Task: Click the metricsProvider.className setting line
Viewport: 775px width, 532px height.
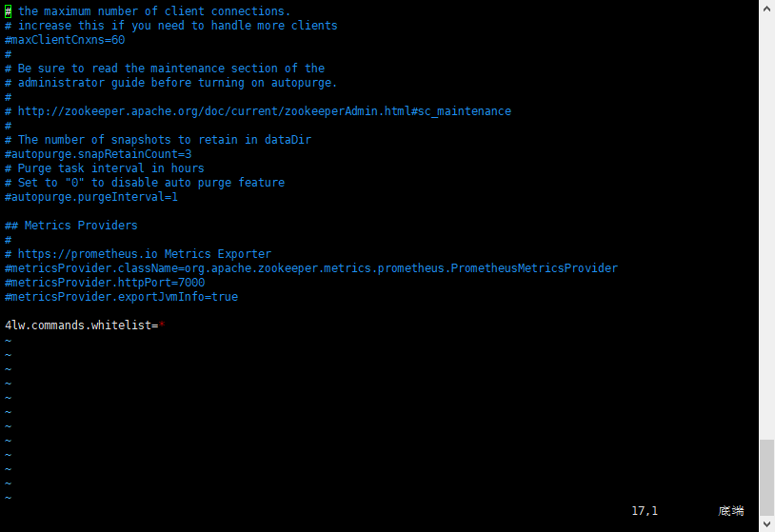Action: click(311, 268)
